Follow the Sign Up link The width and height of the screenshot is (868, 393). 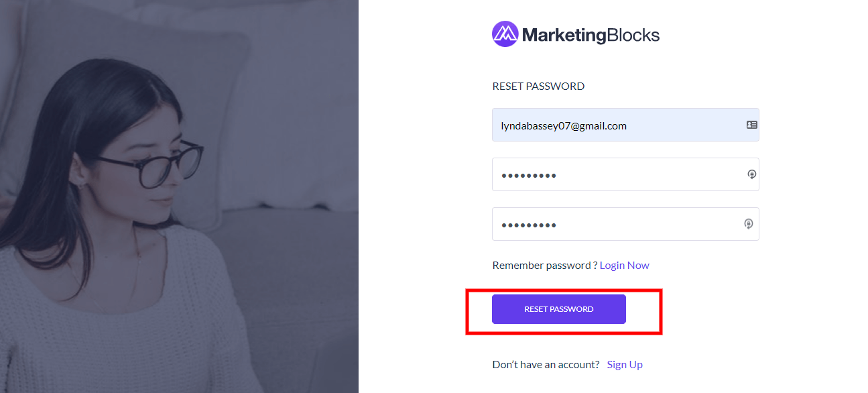[625, 364]
